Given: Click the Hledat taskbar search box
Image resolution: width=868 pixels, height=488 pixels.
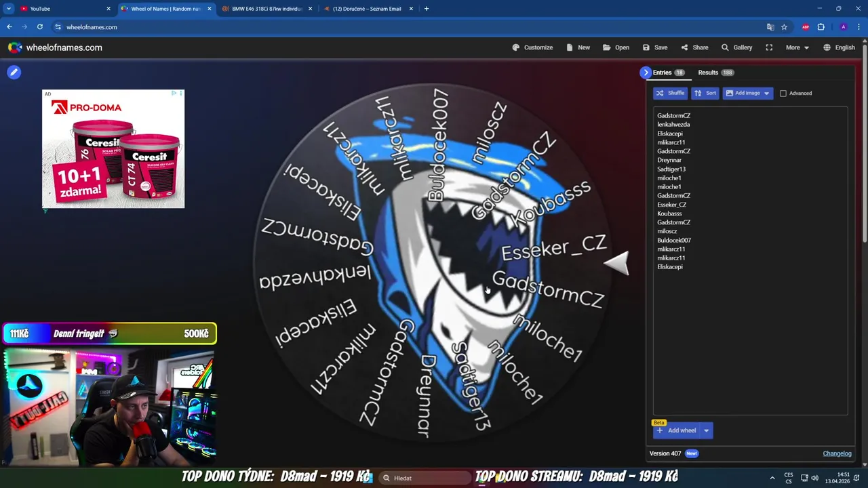Looking at the screenshot, I should [x=425, y=478].
